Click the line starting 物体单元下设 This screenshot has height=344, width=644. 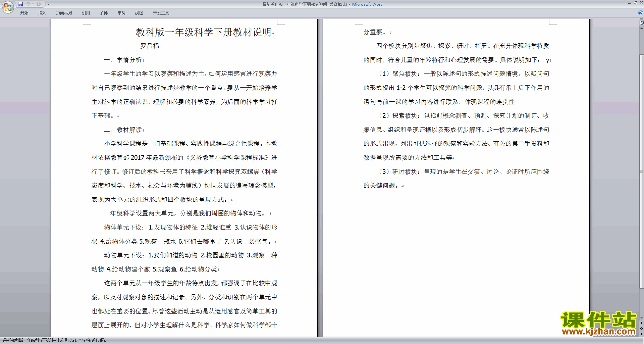coord(191,228)
